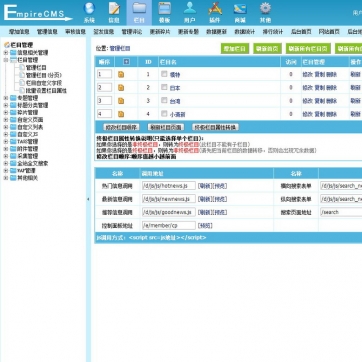
Task: Click the 终极栏目属性转换 button
Action: [x=216, y=127]
